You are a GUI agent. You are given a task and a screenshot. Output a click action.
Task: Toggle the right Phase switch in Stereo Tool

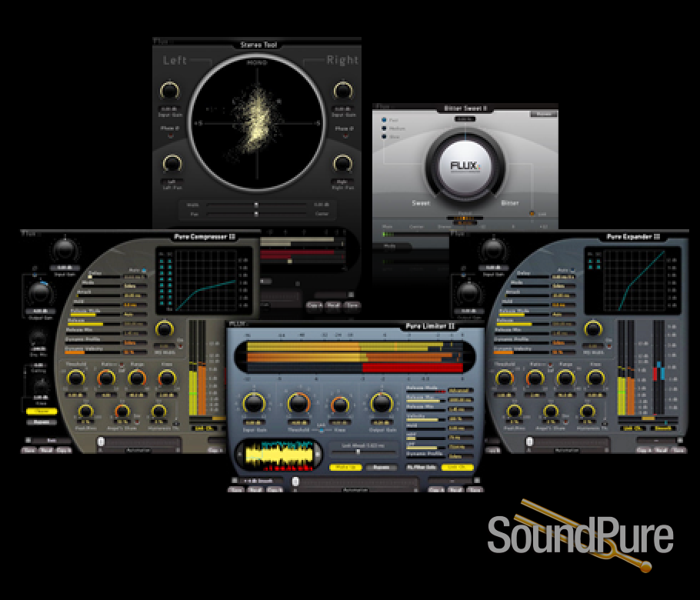(x=345, y=135)
